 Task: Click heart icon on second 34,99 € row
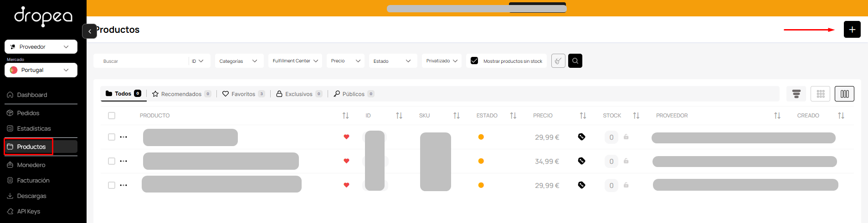tap(346, 161)
